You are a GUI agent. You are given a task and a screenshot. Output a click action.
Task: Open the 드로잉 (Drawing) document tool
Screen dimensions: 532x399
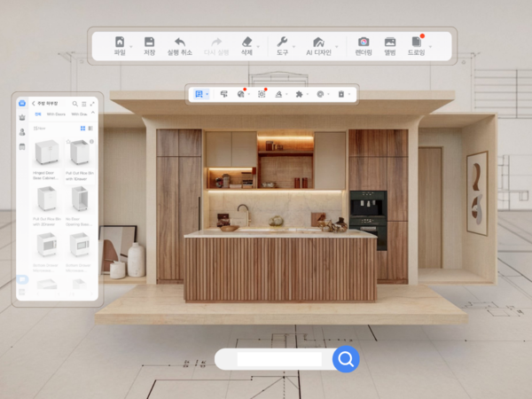415,44
